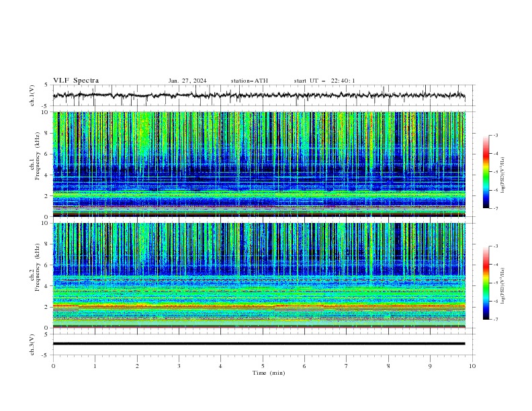
Task: Click the ch.1 spectrogram colorbar
Action: coord(486,172)
